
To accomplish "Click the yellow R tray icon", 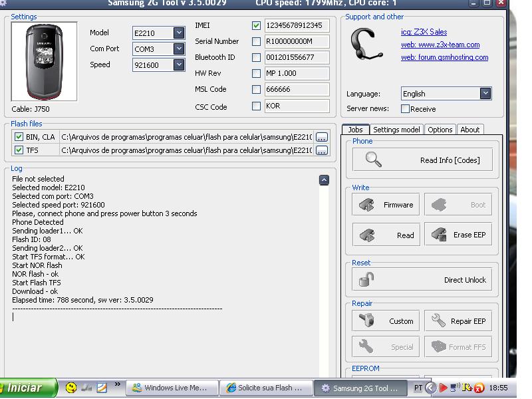I will (x=467, y=388).
